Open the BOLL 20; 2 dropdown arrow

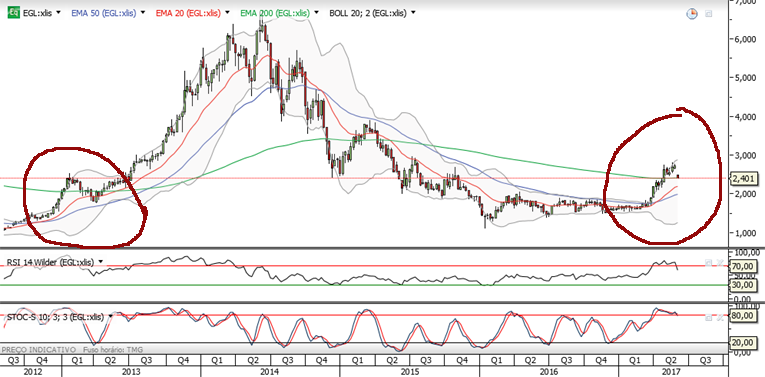(x=413, y=13)
